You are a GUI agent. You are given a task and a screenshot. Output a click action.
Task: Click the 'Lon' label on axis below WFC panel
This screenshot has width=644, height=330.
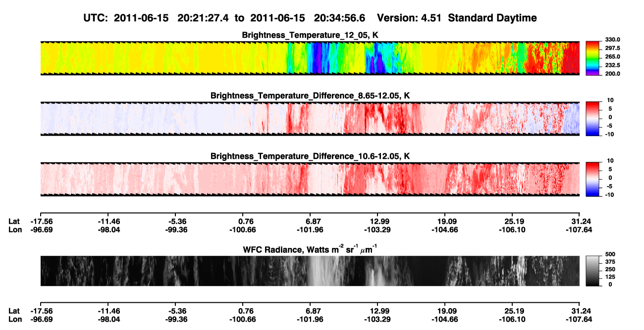pyautogui.click(x=14, y=320)
